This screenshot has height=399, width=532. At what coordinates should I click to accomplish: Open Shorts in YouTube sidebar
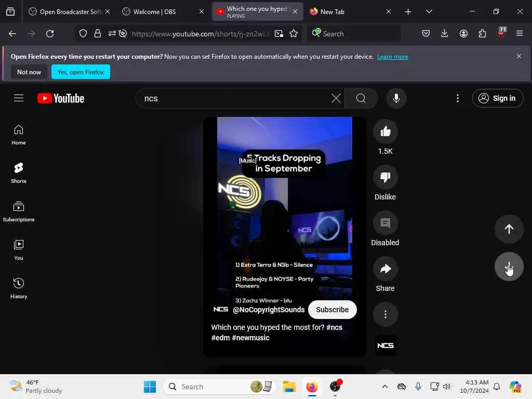pos(19,173)
